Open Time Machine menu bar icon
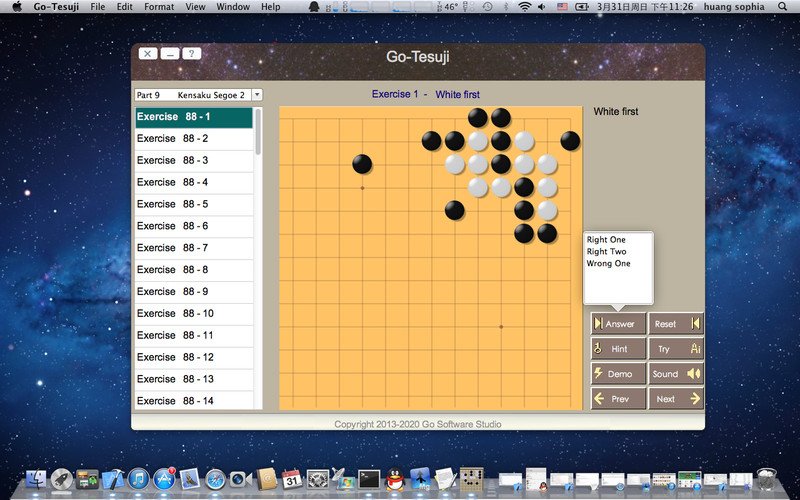Screen dimensions: 800x500 pyautogui.click(x=488, y=7)
